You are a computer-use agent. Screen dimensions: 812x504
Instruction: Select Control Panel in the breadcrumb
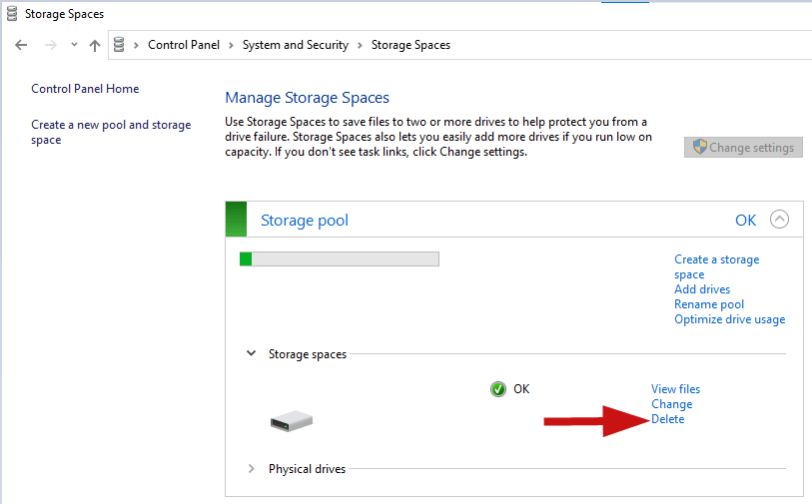point(184,45)
